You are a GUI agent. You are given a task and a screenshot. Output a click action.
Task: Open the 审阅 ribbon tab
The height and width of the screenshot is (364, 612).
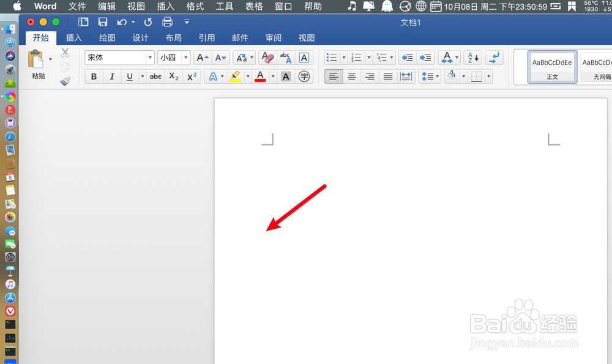273,38
